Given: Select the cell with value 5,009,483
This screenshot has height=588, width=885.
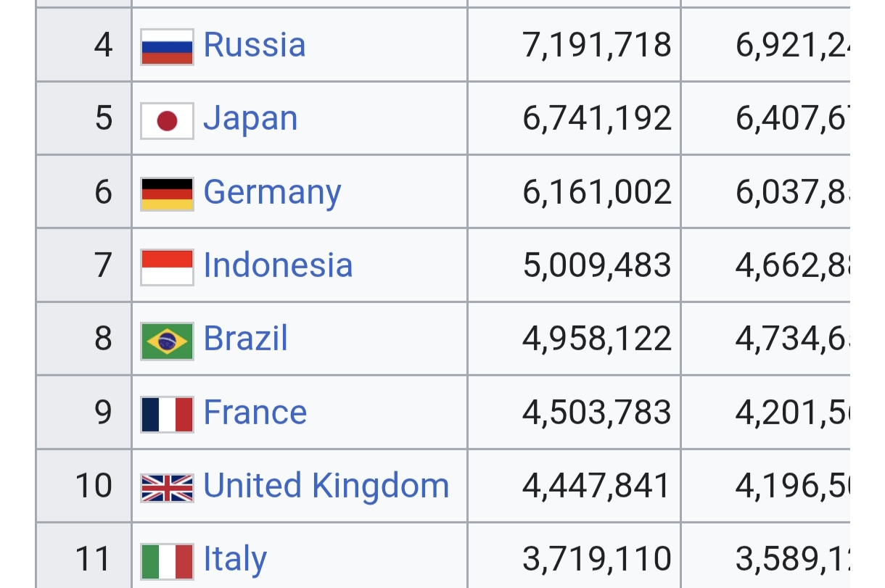Looking at the screenshot, I should (575, 265).
